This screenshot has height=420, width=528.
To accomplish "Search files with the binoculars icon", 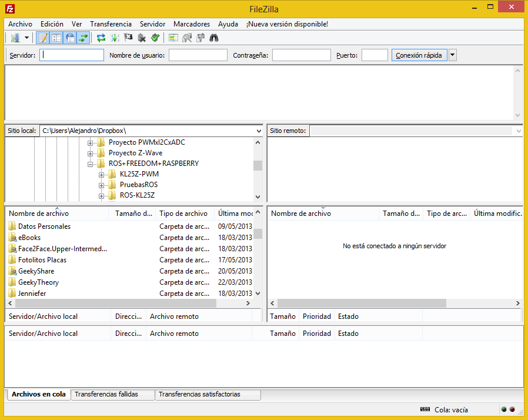I will pyautogui.click(x=214, y=38).
